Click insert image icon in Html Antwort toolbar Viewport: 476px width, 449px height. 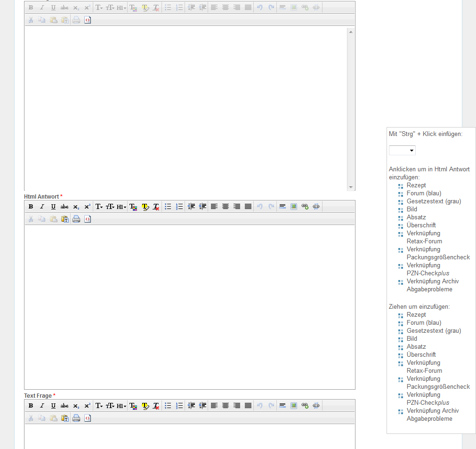[294, 207]
